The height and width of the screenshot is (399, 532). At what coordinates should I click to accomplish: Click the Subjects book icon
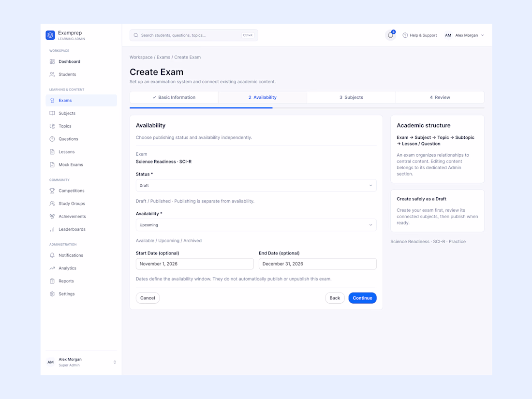52,113
